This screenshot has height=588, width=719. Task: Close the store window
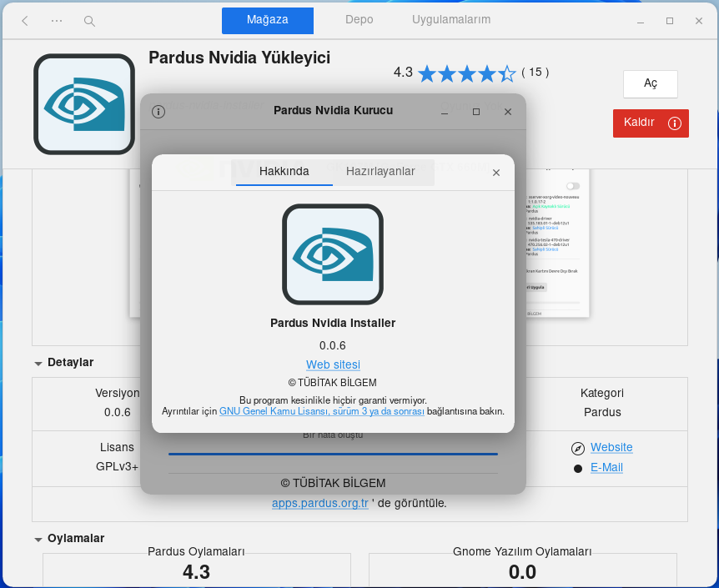[x=699, y=21]
